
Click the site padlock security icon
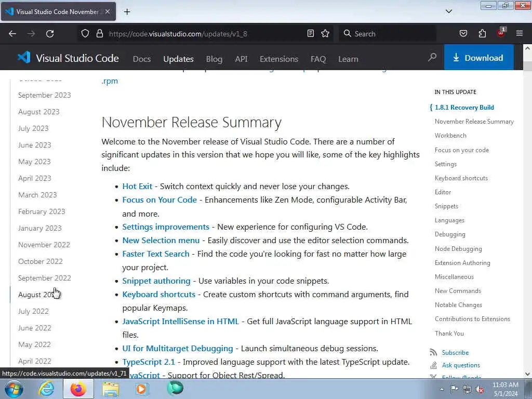99,34
